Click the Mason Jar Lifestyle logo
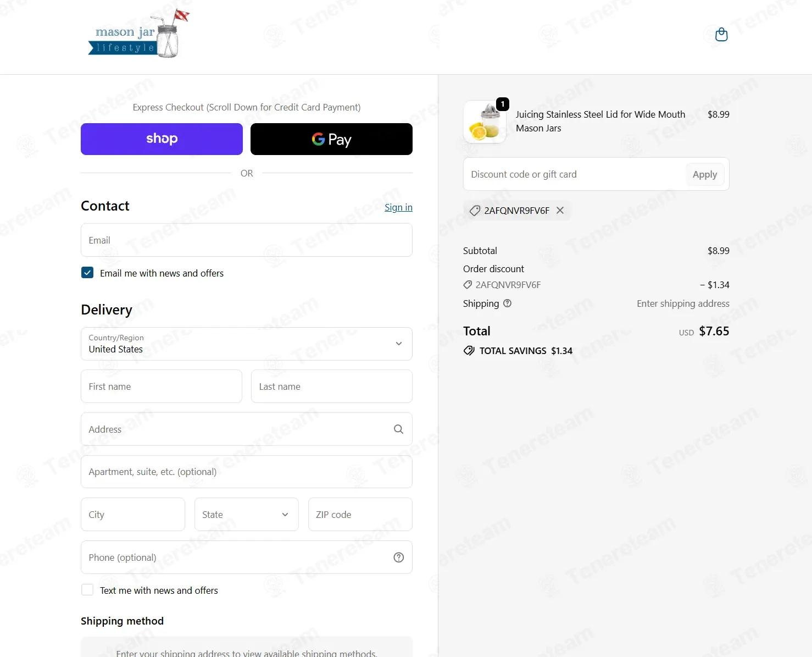 [x=139, y=34]
